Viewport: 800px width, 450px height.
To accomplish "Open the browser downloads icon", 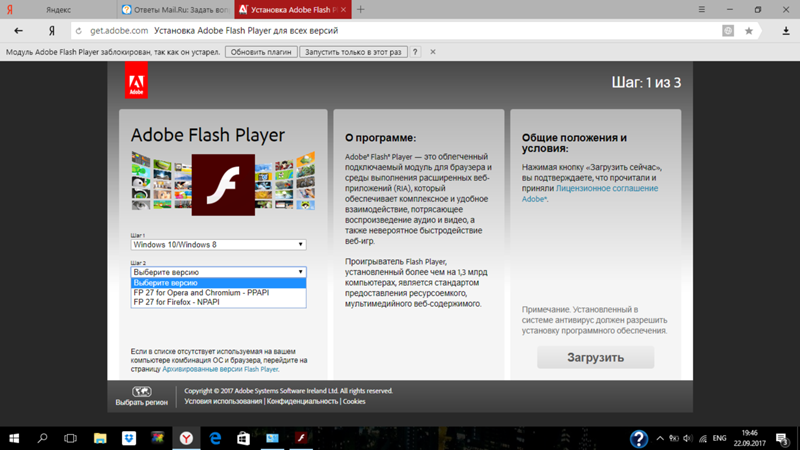I will point(786,31).
